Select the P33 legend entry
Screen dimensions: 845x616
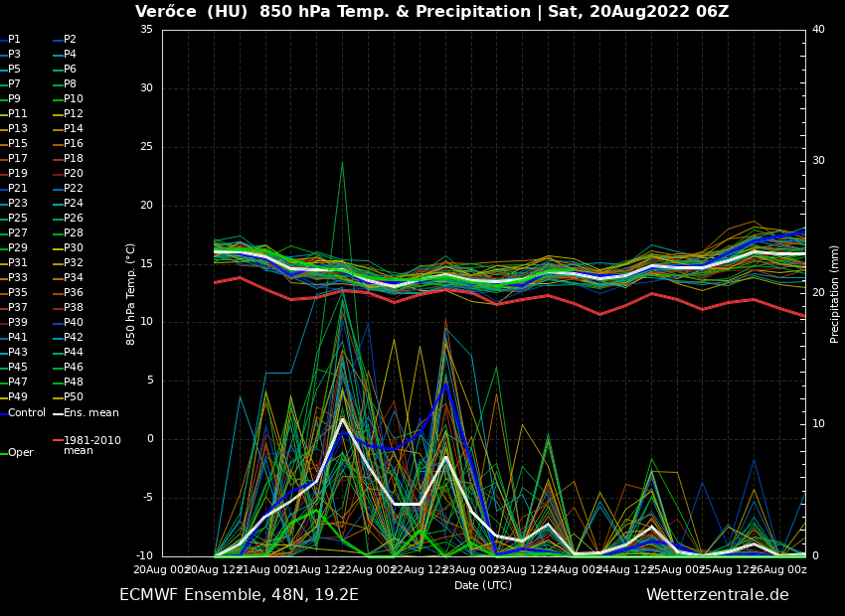coord(18,278)
